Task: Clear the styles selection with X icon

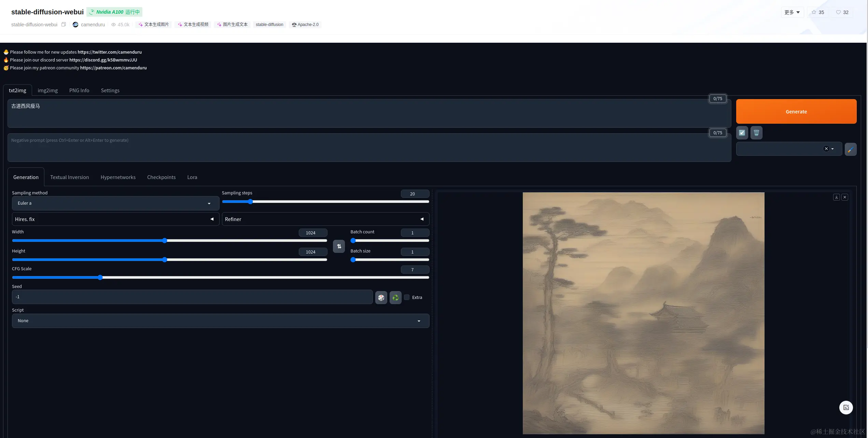Action: point(826,149)
